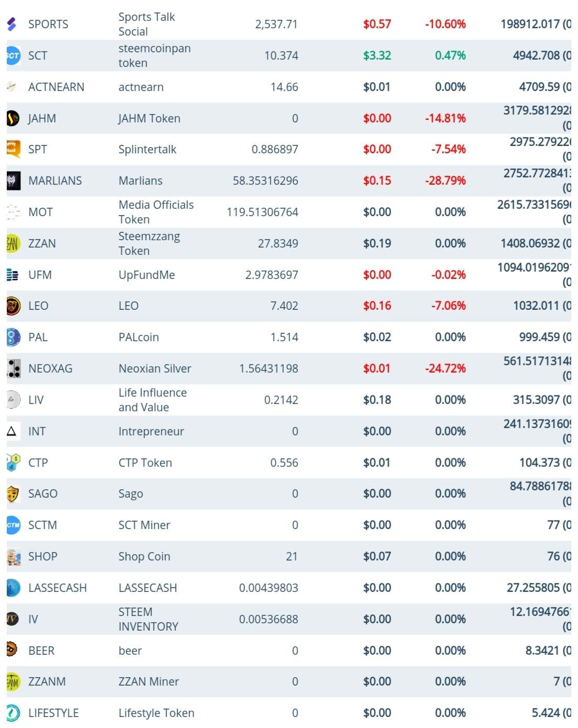Select the NEOXAG token icon
The image size is (578, 728).
coord(13,368)
